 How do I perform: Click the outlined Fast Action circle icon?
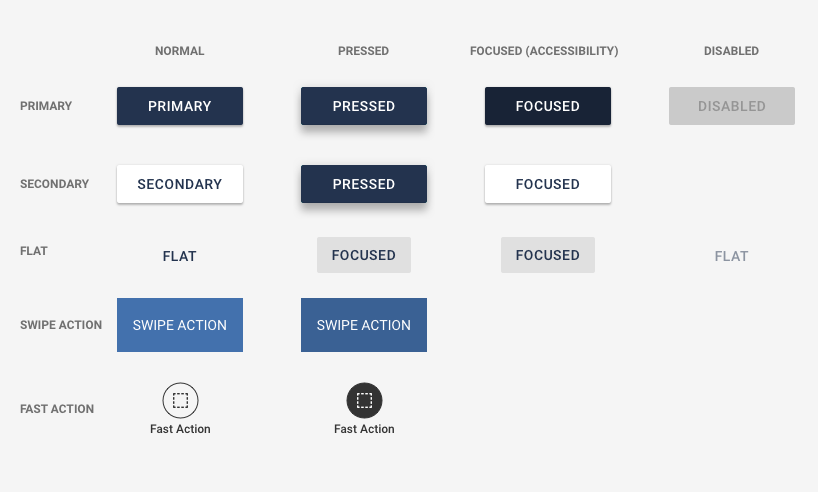pos(180,401)
